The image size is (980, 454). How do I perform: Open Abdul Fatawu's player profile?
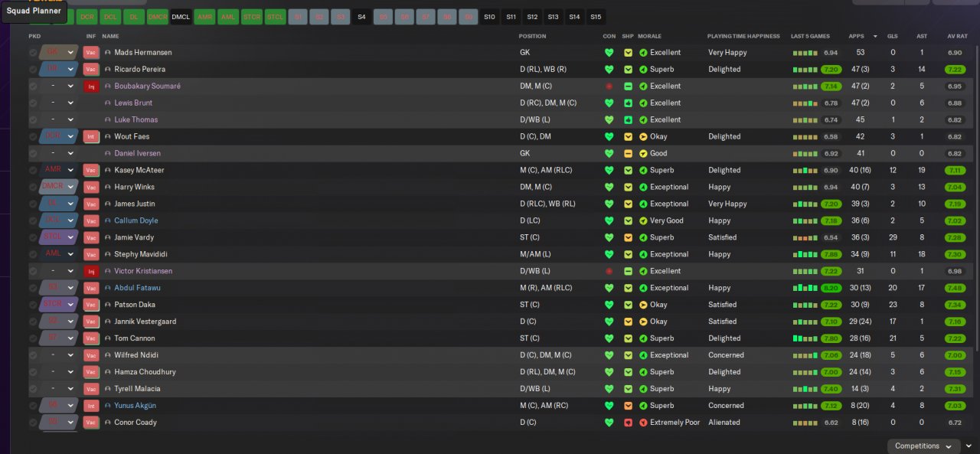[x=137, y=288]
